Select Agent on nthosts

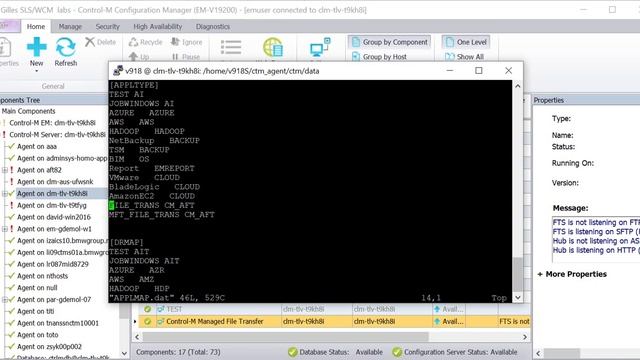(42, 276)
